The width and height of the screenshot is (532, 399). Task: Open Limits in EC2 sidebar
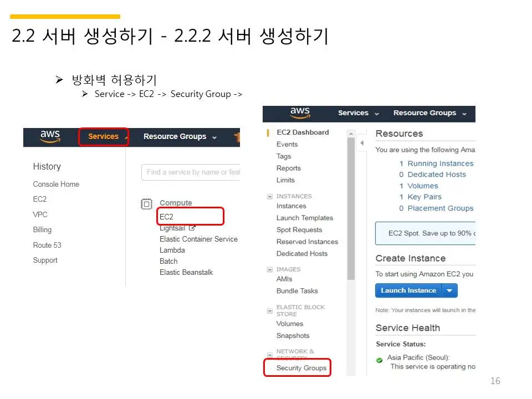(285, 180)
